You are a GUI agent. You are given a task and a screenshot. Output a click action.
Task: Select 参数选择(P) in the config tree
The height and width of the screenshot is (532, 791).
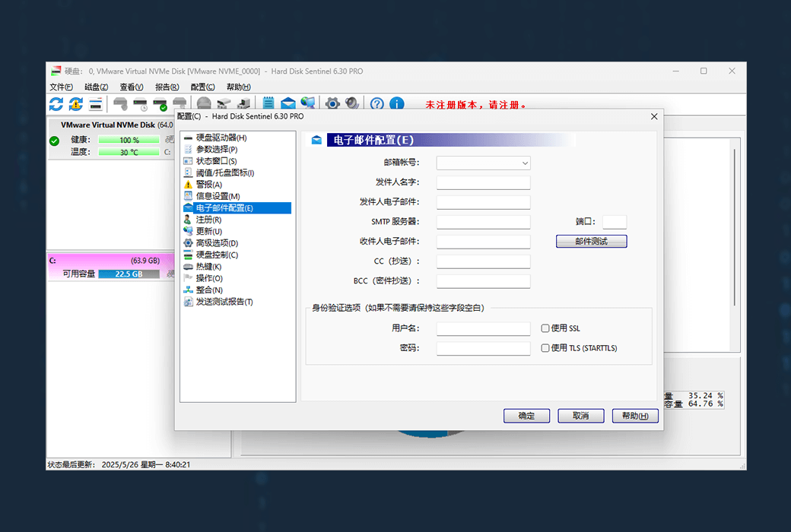217,149
